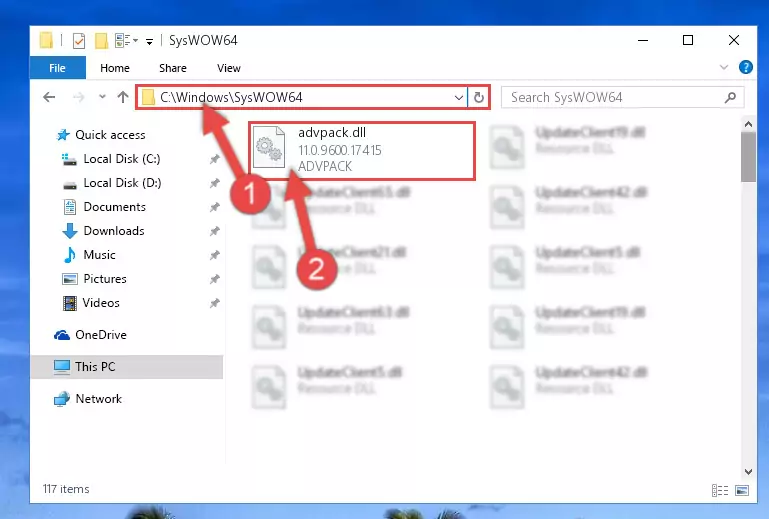Switch to Large icons view in status bar
This screenshot has width=769, height=519.
(x=742, y=490)
